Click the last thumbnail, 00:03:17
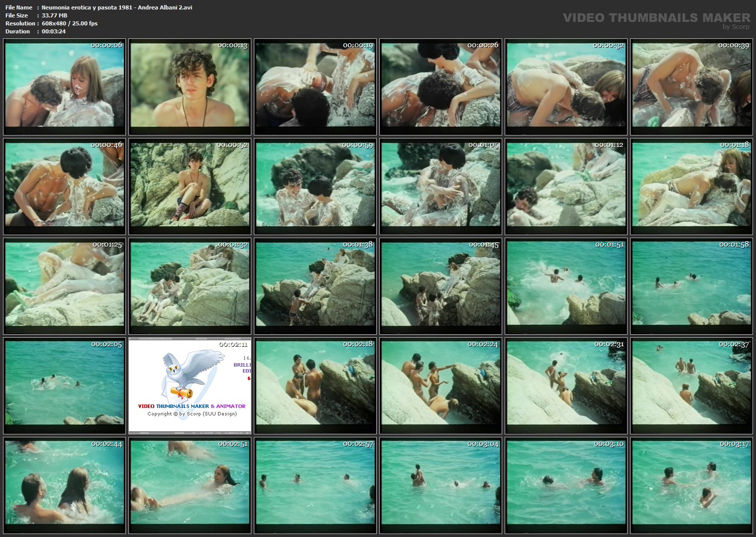The width and height of the screenshot is (756, 537). point(692,486)
